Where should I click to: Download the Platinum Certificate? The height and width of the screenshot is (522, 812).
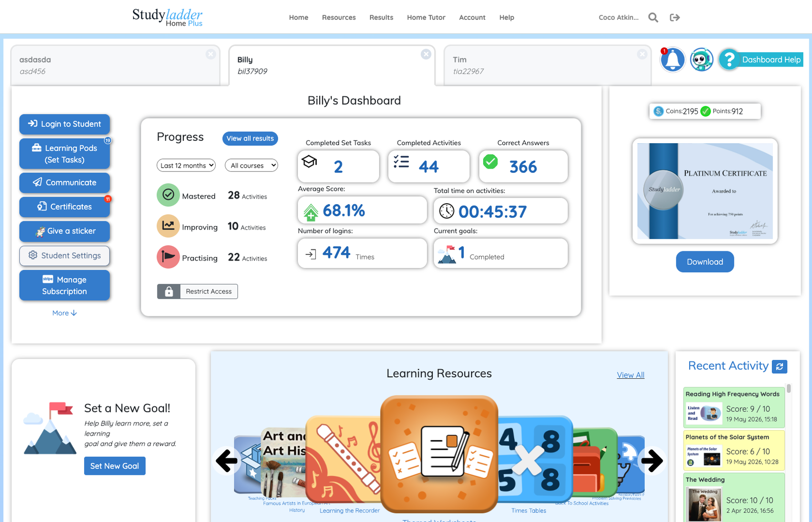pyautogui.click(x=705, y=262)
